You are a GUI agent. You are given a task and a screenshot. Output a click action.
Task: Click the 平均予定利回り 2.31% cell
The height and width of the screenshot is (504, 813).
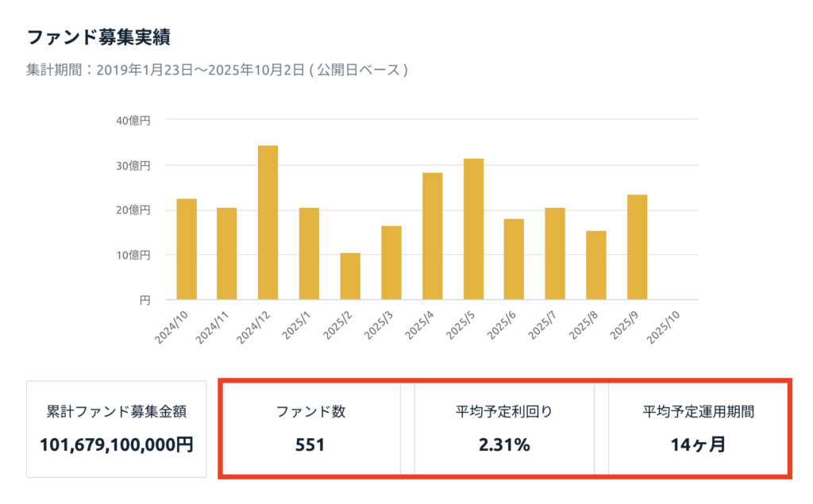(x=503, y=429)
